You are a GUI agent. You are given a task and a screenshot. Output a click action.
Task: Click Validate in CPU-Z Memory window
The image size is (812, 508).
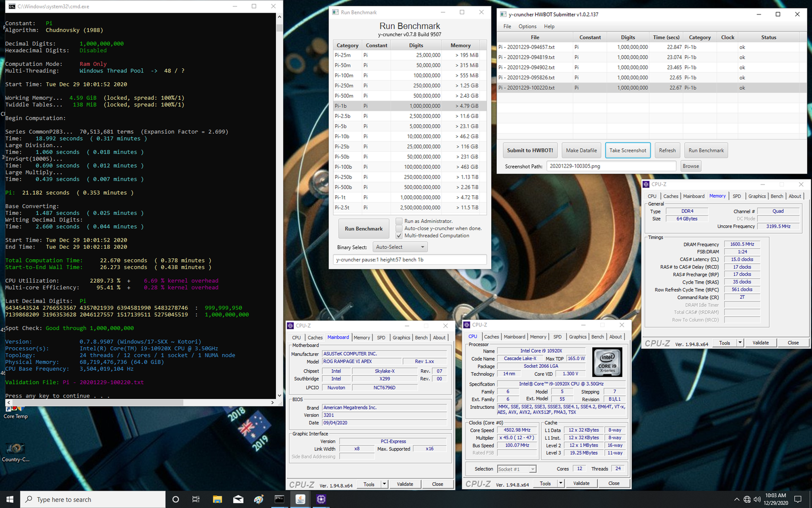coord(761,343)
